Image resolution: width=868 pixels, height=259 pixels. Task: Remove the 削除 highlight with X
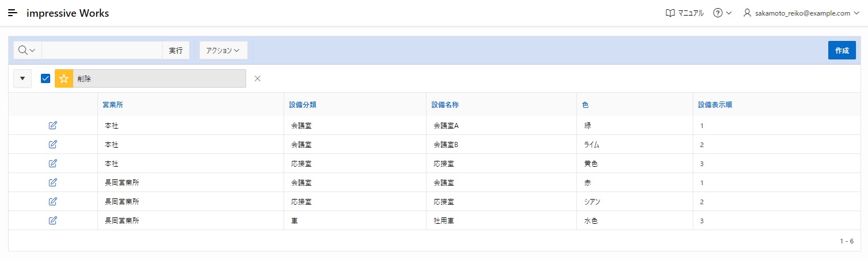258,78
